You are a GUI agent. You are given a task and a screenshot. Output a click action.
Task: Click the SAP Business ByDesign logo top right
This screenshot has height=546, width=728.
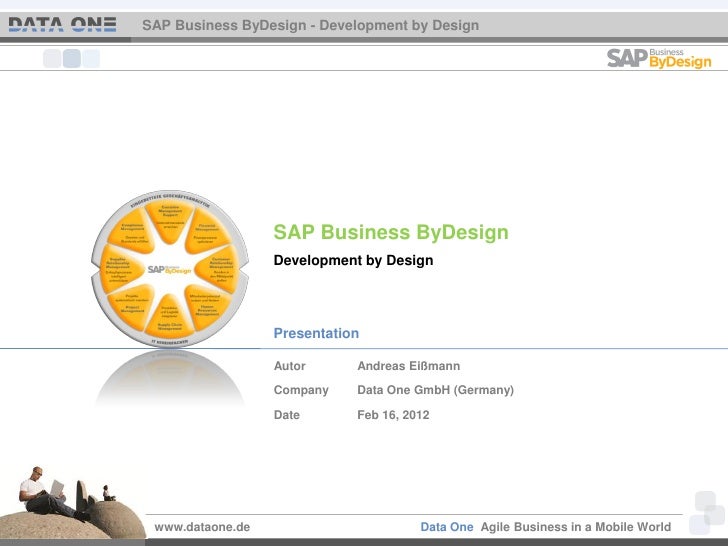pos(659,58)
